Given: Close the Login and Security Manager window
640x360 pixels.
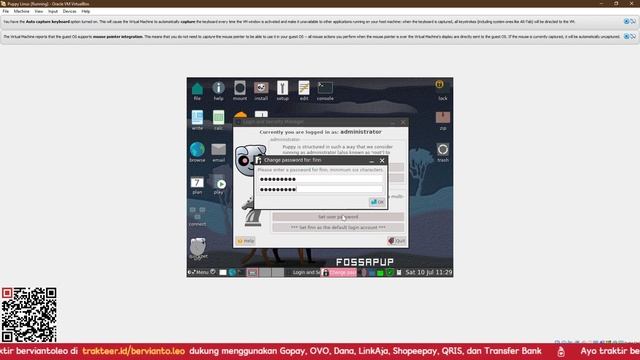Looking at the screenshot, I should 403,122.
